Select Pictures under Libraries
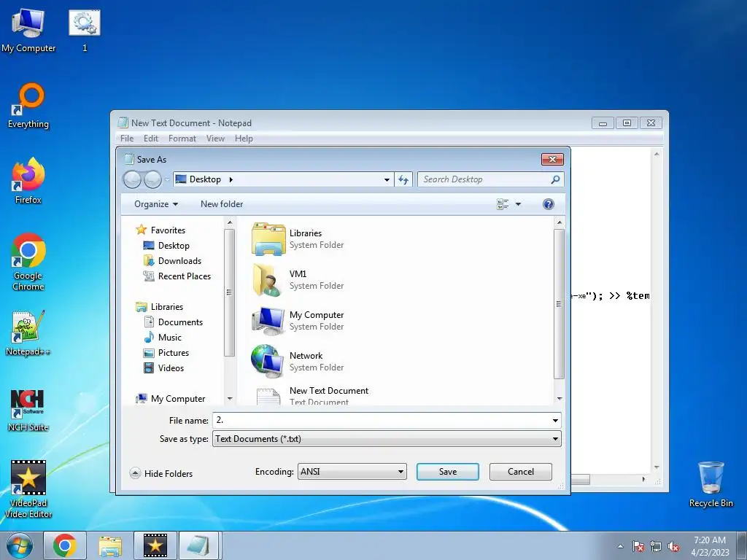This screenshot has width=747, height=560. 166,353
